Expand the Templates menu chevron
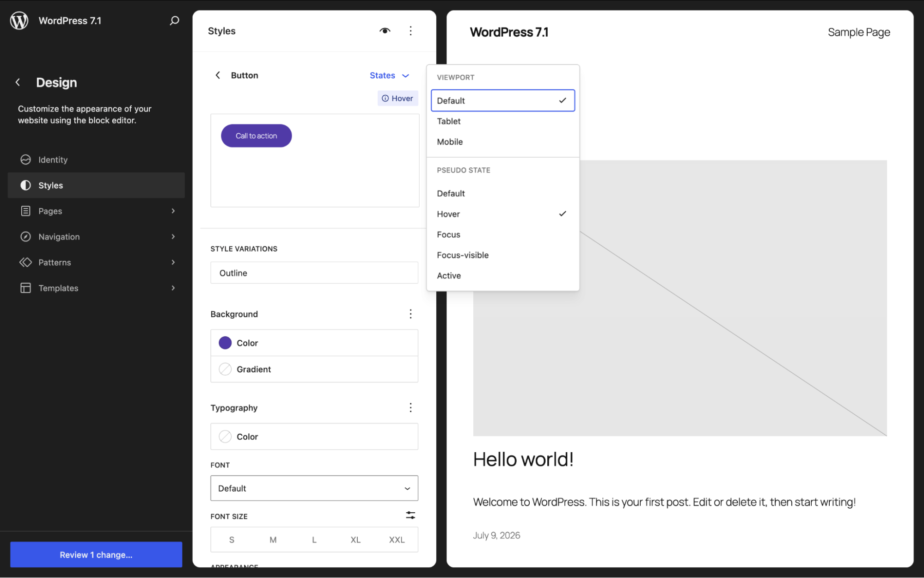Screen dimensions: 924x578 173,288
